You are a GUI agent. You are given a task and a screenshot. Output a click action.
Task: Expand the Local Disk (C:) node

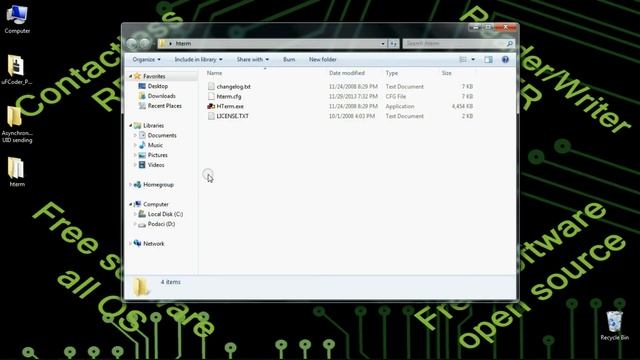135,214
